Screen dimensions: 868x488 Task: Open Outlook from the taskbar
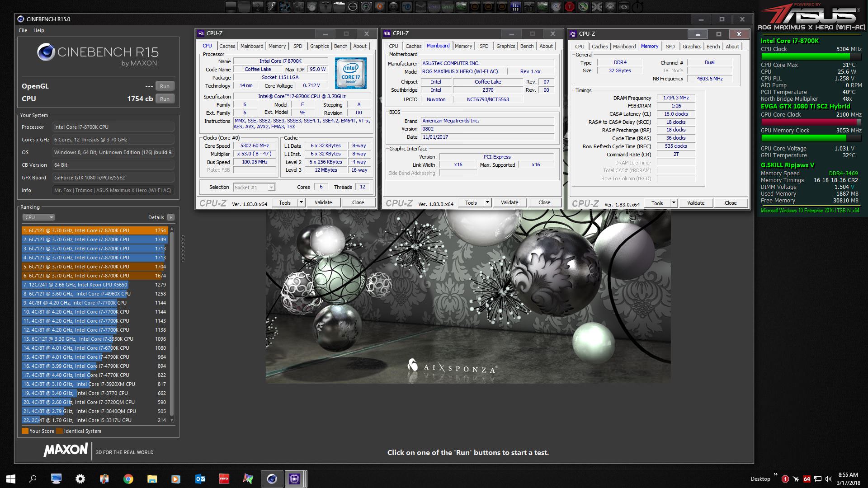pyautogui.click(x=200, y=479)
